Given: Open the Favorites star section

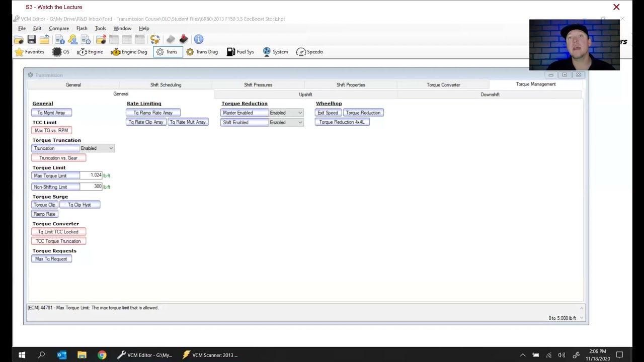Looking at the screenshot, I should (30, 52).
